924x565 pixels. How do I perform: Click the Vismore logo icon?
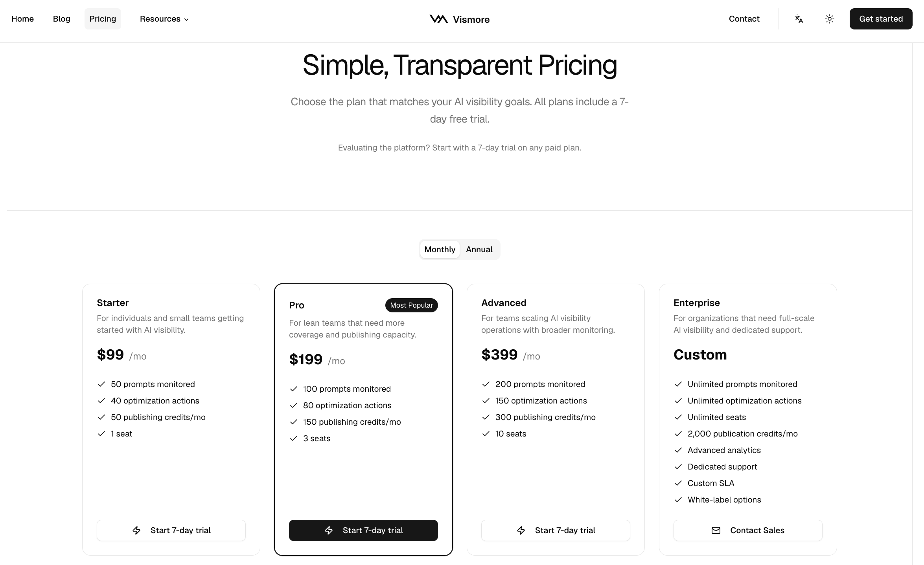[438, 19]
